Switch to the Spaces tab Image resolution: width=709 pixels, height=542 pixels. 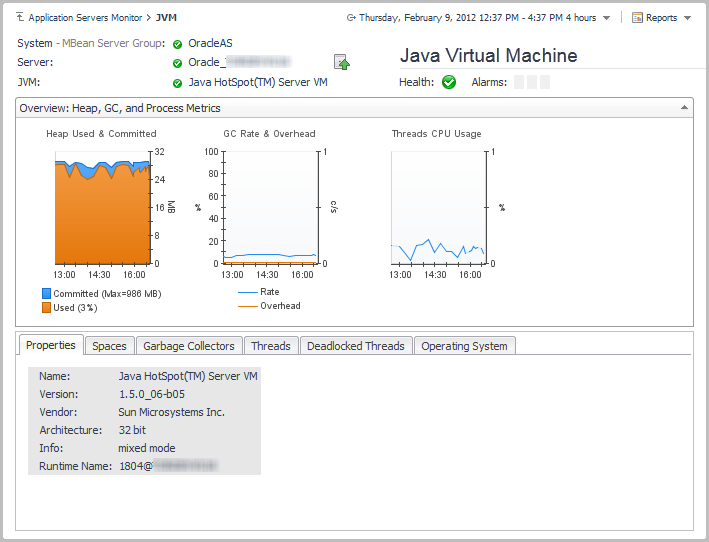click(109, 346)
